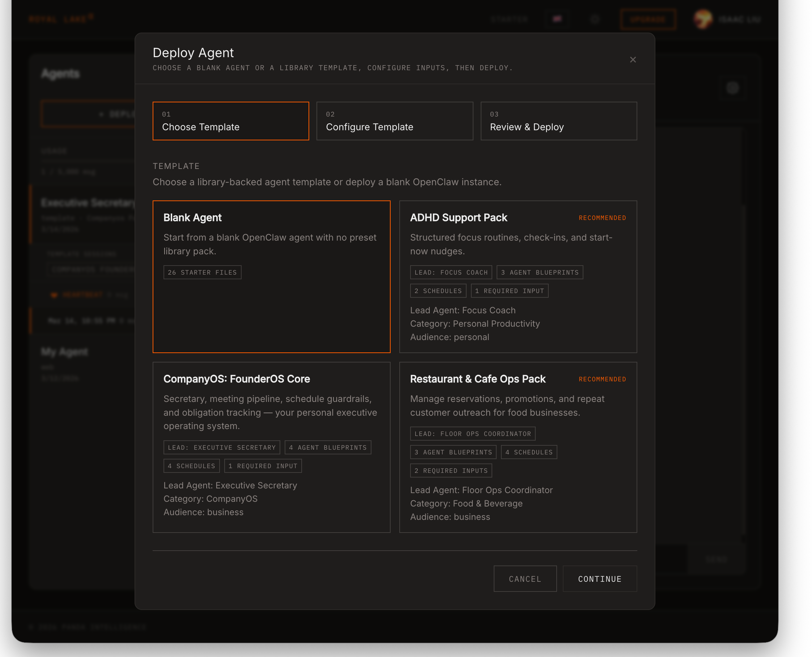
Task: Click Lead: Executive Secretary tag
Action: 221,447
